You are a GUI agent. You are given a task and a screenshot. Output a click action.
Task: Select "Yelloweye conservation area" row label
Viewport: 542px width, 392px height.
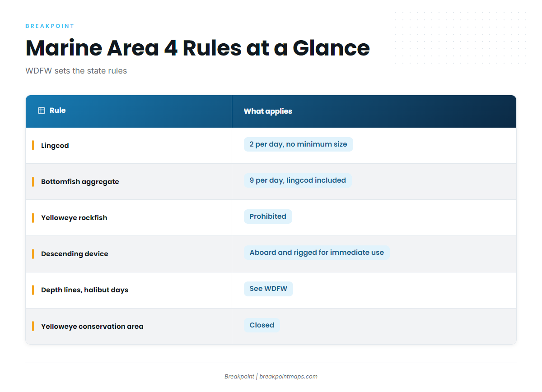[92, 327]
